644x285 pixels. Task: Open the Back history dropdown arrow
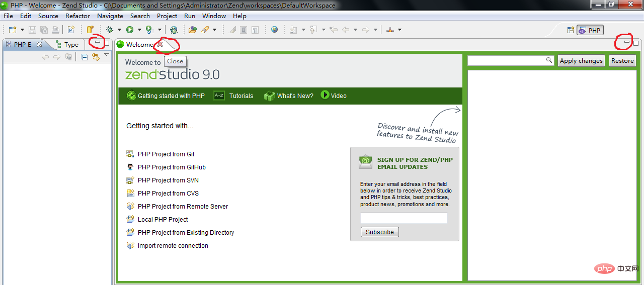coord(355,30)
